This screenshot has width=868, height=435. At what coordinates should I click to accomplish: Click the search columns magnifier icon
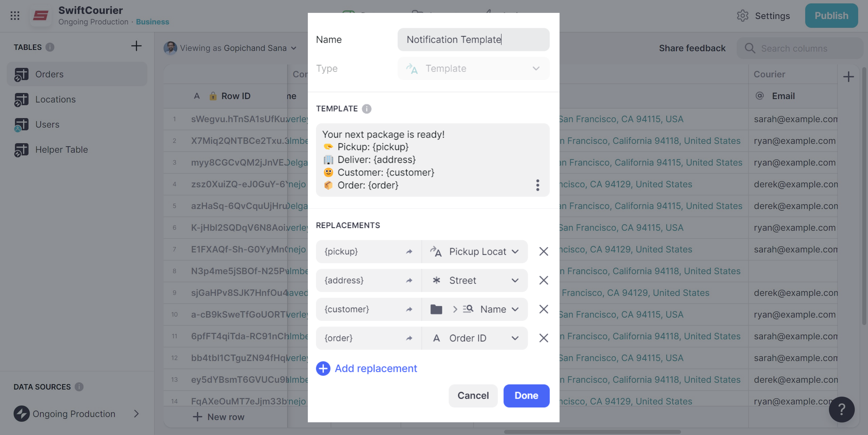[x=750, y=48]
